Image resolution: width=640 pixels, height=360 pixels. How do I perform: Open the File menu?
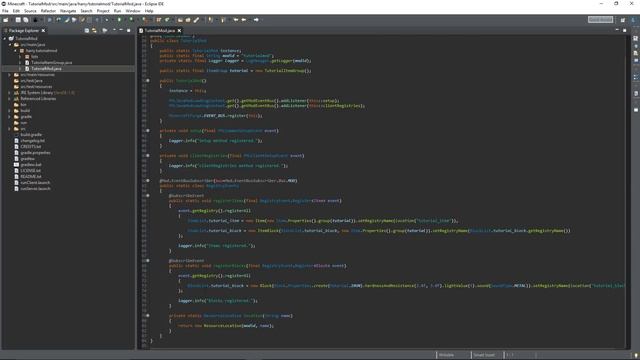5,11
